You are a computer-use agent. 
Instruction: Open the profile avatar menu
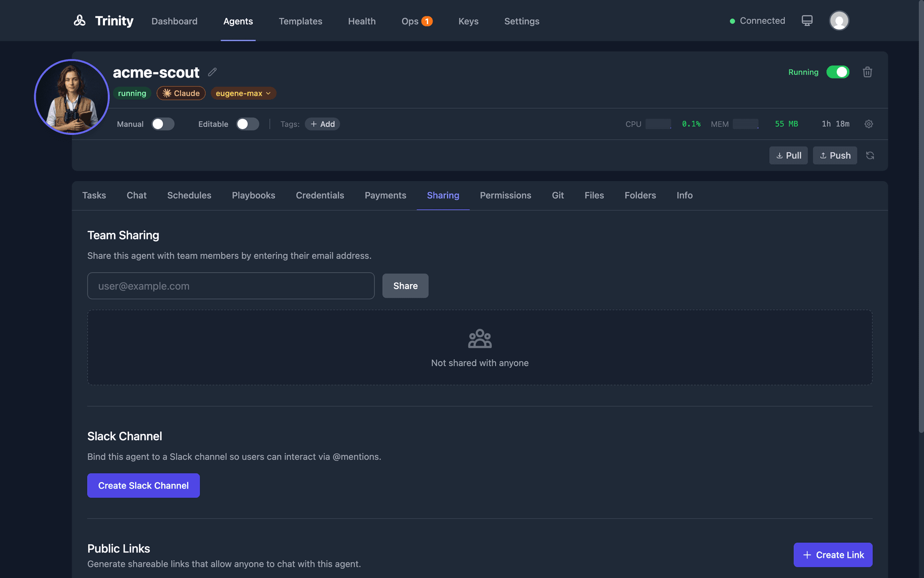point(839,20)
